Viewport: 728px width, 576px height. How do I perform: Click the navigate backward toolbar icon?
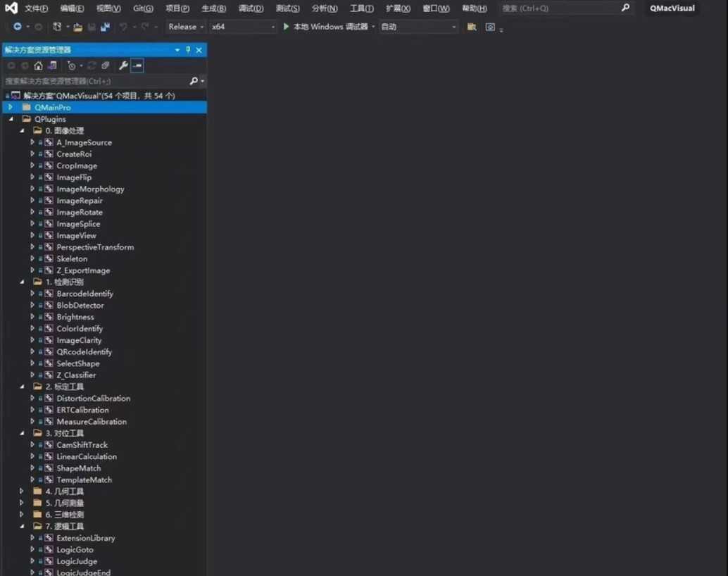click(x=17, y=27)
